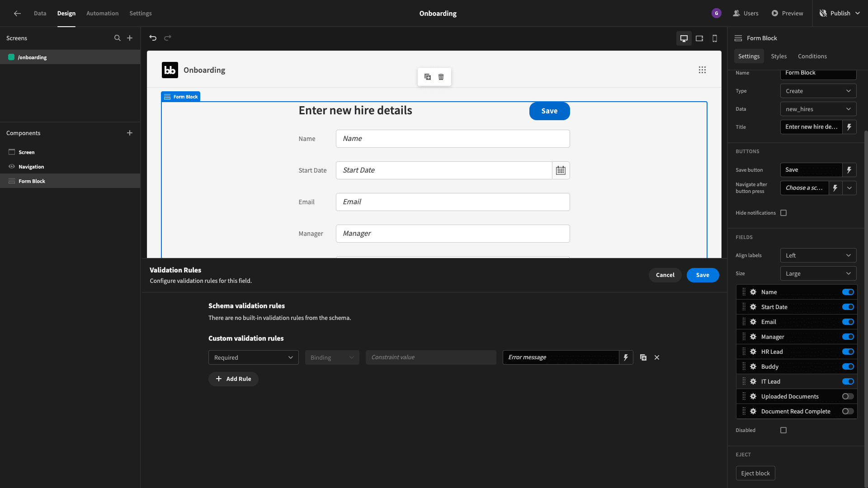Viewport: 868px width, 488px height.
Task: Open the Users button
Action: (x=745, y=14)
